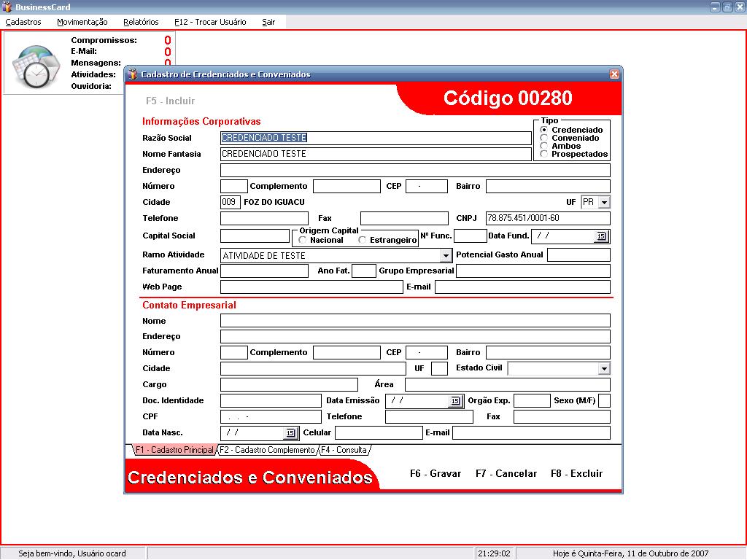Screen dimensions: 747x560
Task: Click the Área input field
Action: click(508, 385)
